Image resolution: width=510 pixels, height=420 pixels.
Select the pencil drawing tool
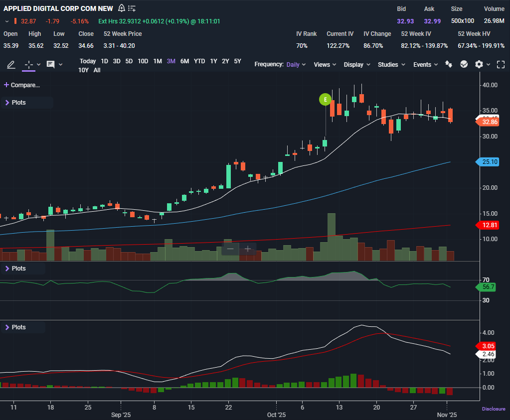click(11, 64)
